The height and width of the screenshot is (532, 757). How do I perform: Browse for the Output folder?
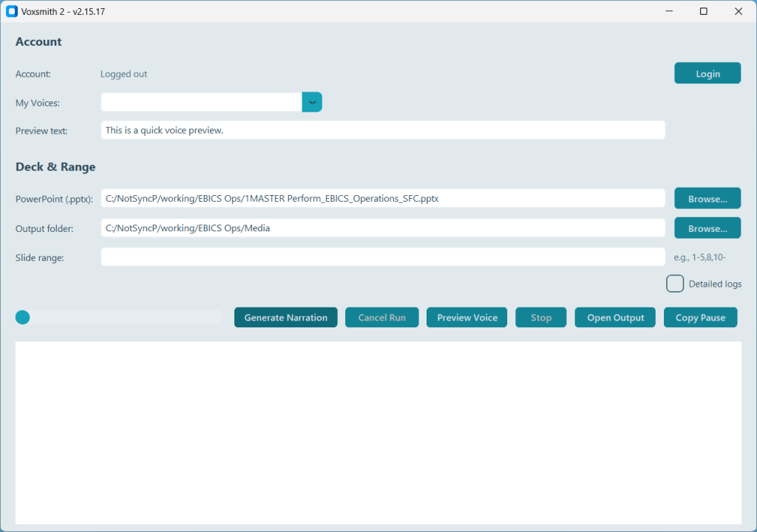[707, 228]
